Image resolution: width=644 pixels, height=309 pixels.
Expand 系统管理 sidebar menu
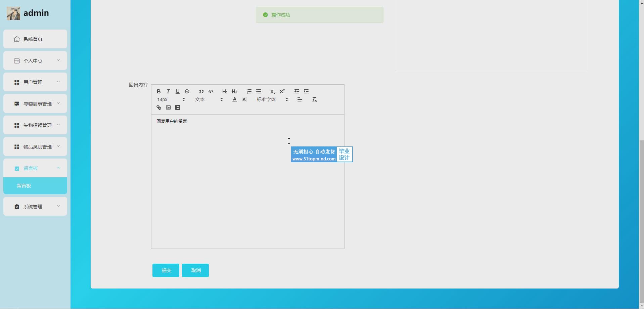35,206
